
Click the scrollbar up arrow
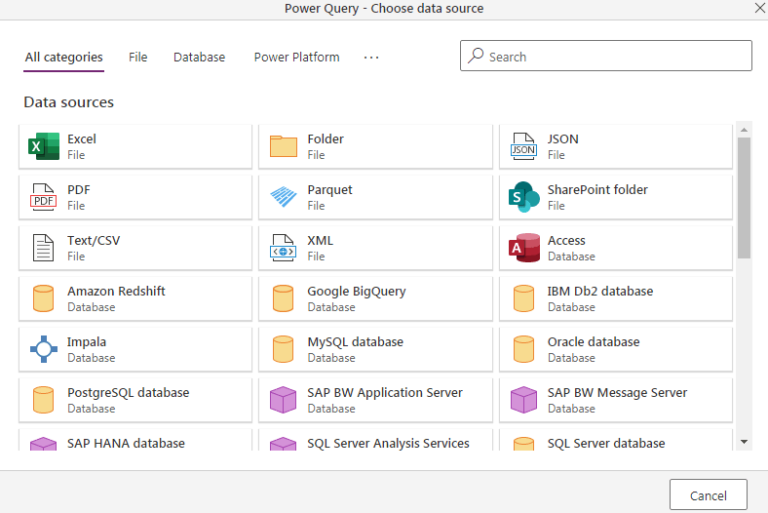point(744,130)
